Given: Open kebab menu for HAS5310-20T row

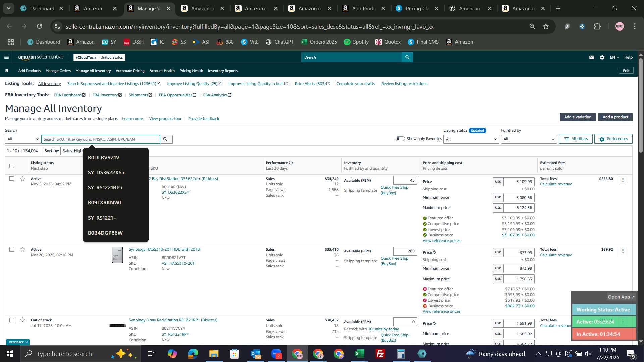Looking at the screenshot, I should click(623, 251).
